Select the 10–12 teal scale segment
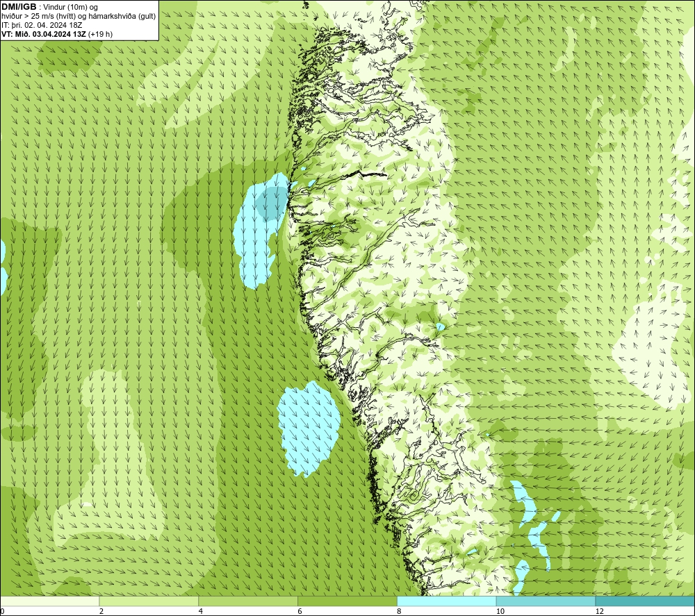695x616 pixels. tap(546, 601)
